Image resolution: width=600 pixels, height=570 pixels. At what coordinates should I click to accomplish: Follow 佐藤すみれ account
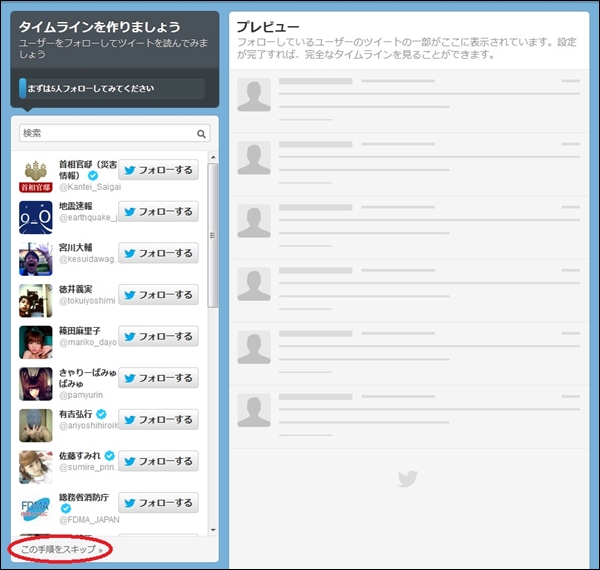158,461
